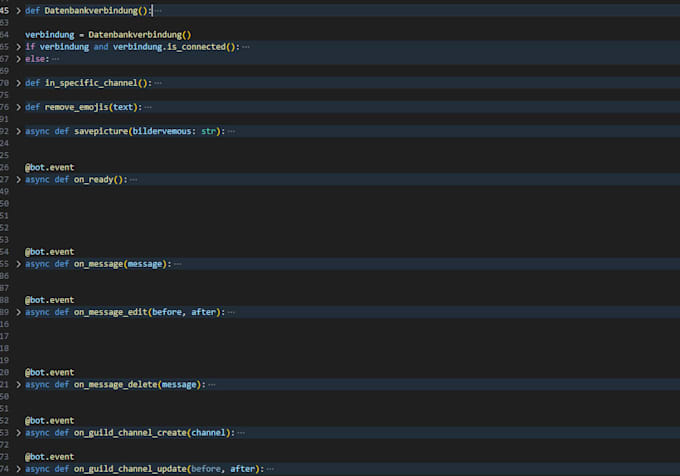Unfold async def on_guild_channel_update function

point(18,469)
